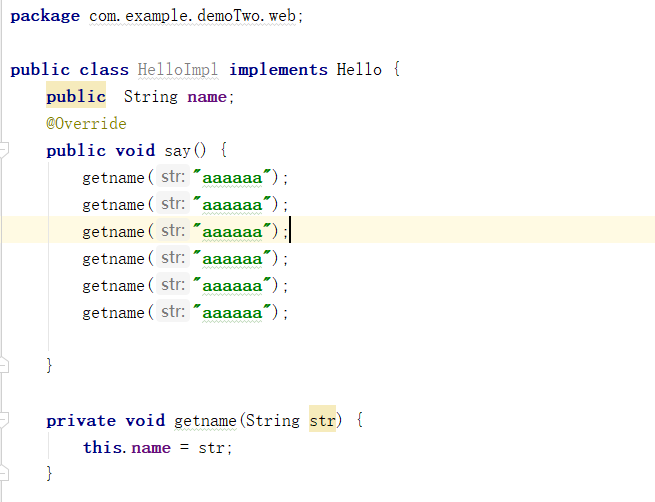Click the Hello interface name after implements
The height and width of the screenshot is (502, 655).
coord(358,70)
